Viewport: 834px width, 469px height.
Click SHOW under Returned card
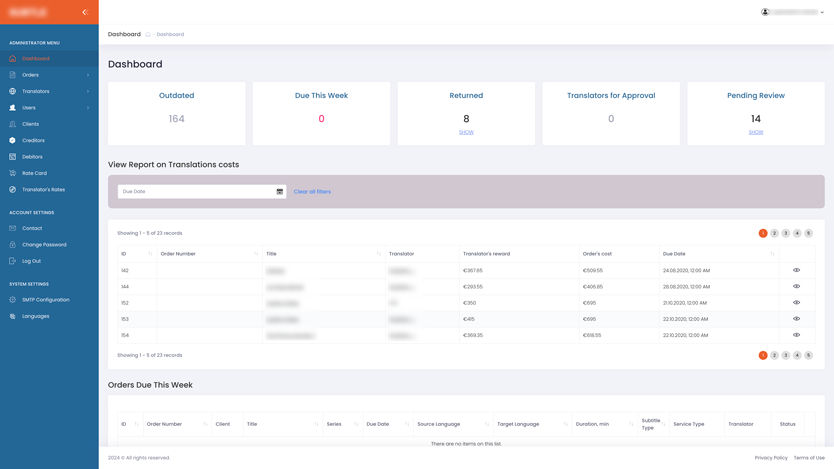pos(466,132)
